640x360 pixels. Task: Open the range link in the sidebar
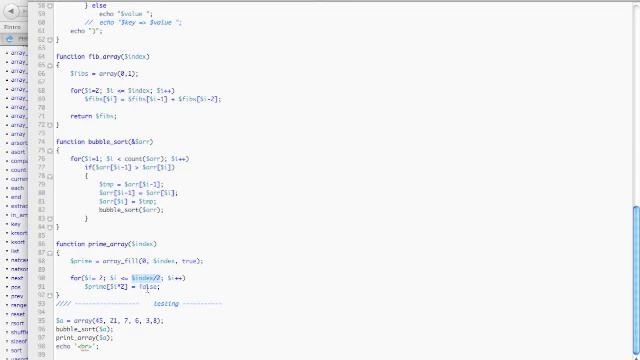(19, 305)
